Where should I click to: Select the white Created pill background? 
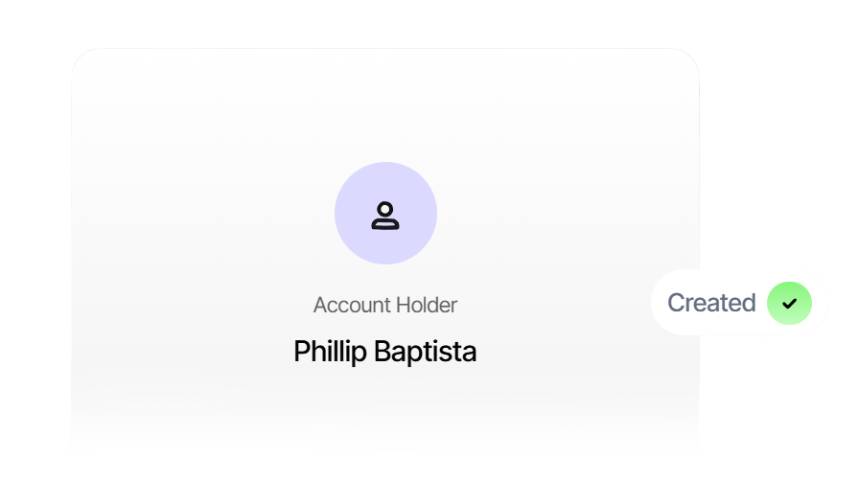(x=662, y=303)
